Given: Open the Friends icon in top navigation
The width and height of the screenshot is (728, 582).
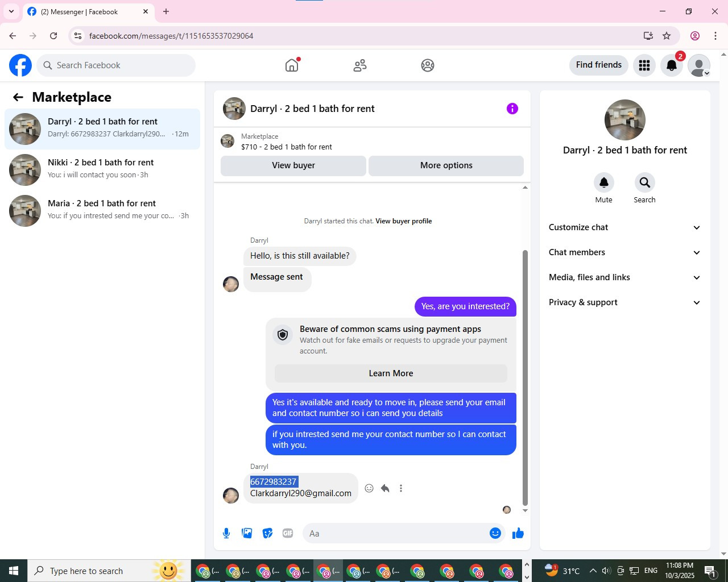Looking at the screenshot, I should pyautogui.click(x=360, y=65).
